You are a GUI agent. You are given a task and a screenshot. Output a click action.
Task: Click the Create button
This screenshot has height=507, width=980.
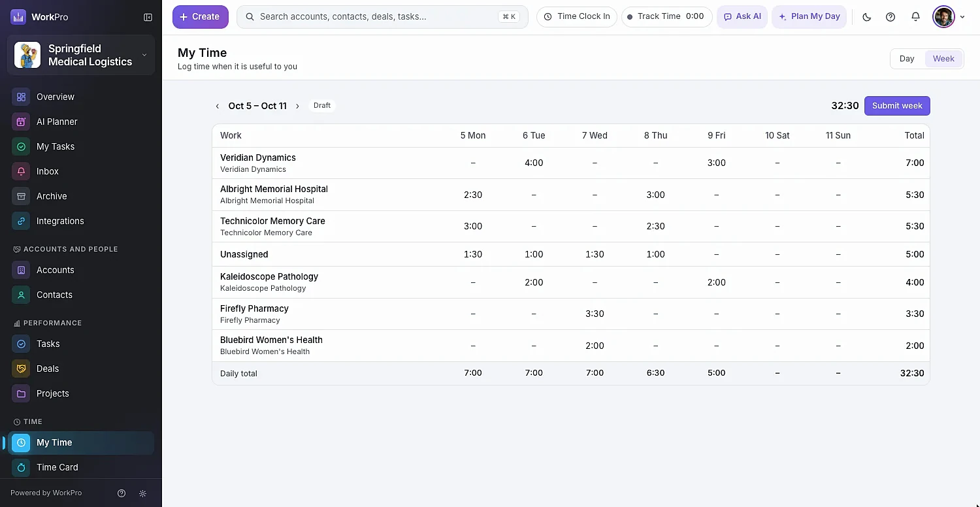[201, 17]
